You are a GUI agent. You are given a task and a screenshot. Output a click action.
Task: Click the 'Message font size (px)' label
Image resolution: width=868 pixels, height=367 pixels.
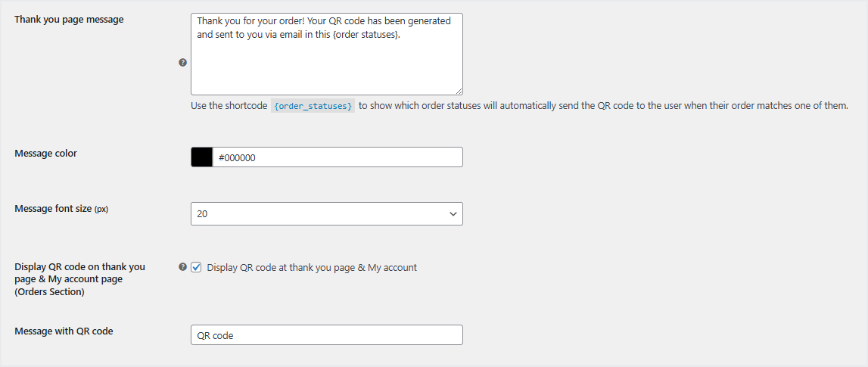tap(61, 209)
